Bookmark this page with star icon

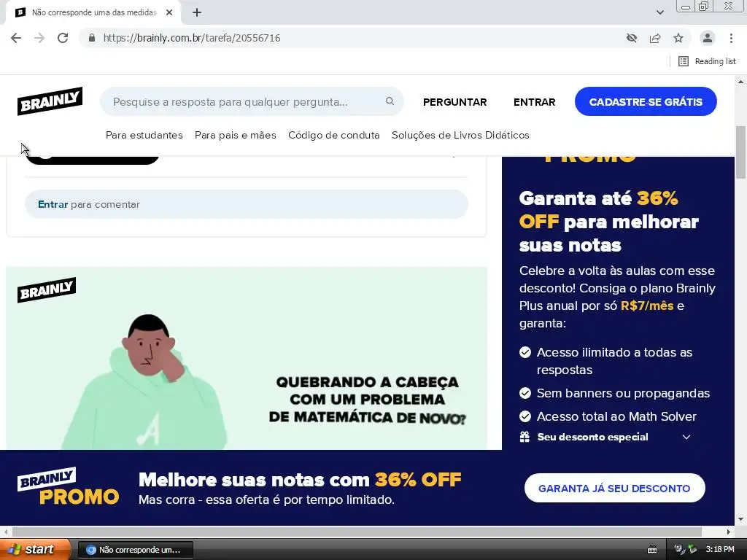pyautogui.click(x=678, y=38)
